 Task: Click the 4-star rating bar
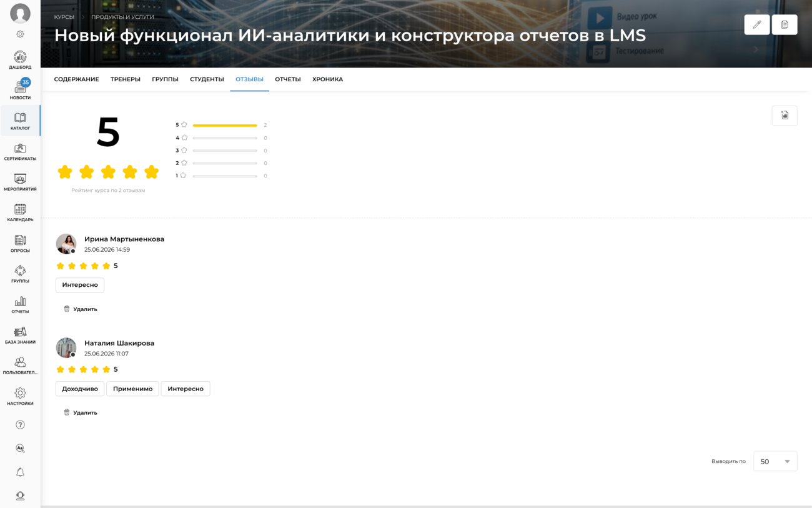coord(225,138)
